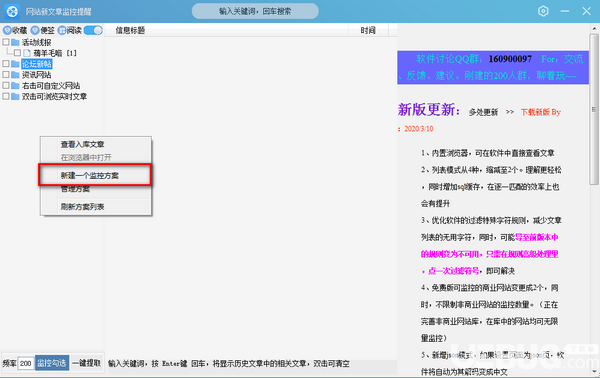The image size is (600, 378).
Task: Click the top keyword search box
Action: (x=255, y=11)
